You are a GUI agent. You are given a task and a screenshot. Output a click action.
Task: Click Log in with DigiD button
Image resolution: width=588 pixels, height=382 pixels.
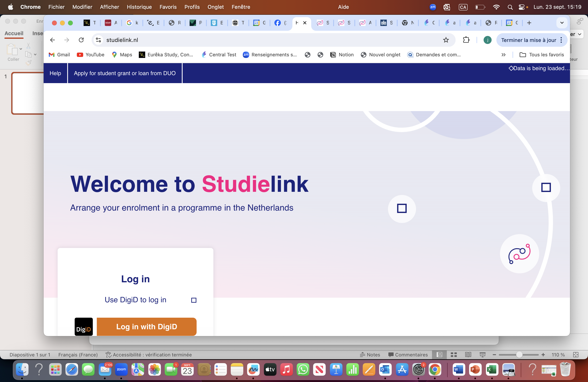147,326
